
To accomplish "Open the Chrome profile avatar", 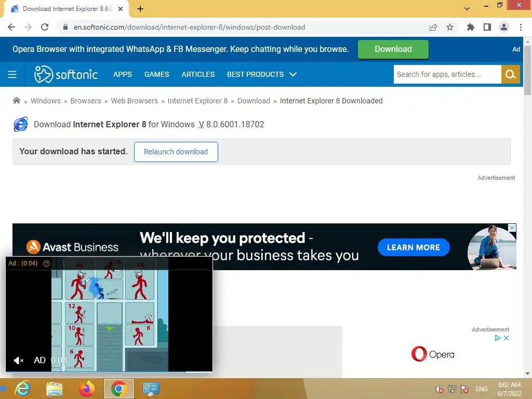I will tap(504, 27).
